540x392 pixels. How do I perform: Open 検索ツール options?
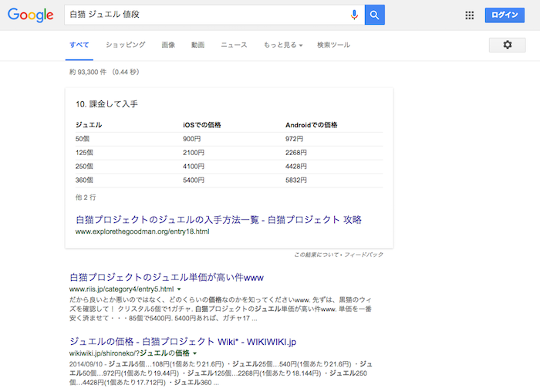[333, 45]
